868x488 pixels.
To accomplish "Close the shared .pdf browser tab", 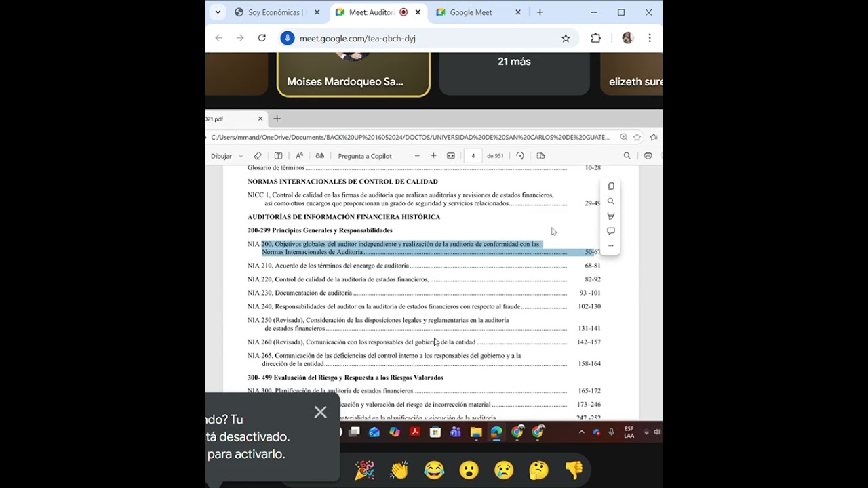I will [260, 119].
